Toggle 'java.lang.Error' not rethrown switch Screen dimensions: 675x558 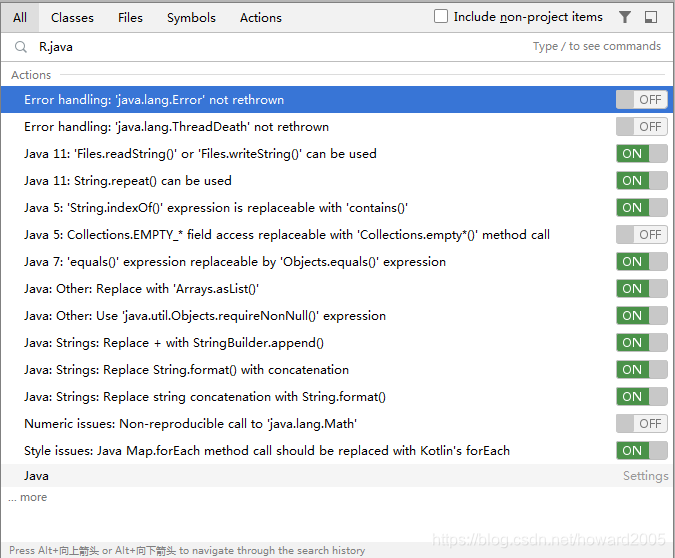pos(641,99)
